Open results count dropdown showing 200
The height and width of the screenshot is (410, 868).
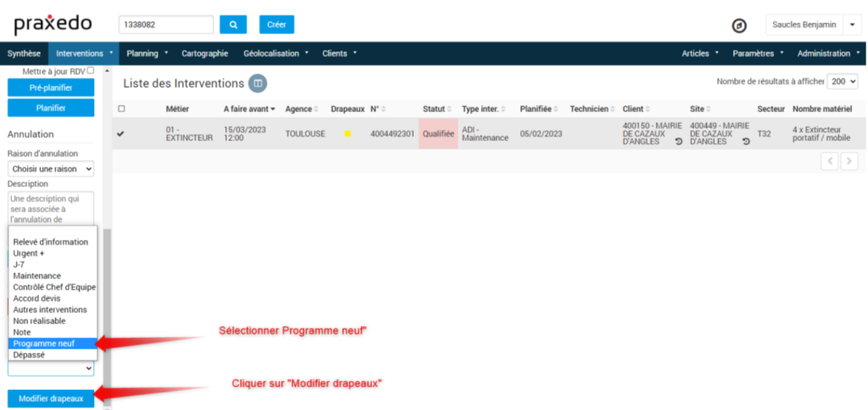[x=843, y=81]
